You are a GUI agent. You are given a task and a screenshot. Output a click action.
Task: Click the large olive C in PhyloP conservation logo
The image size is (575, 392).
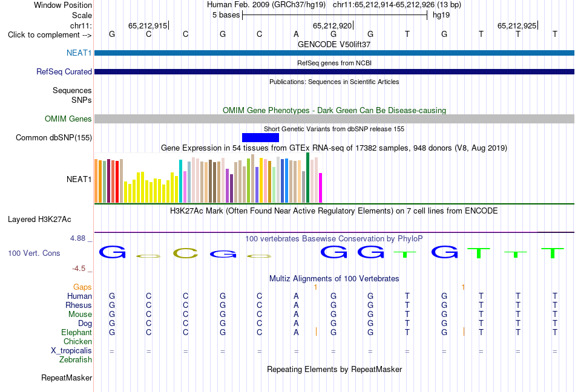(x=186, y=253)
